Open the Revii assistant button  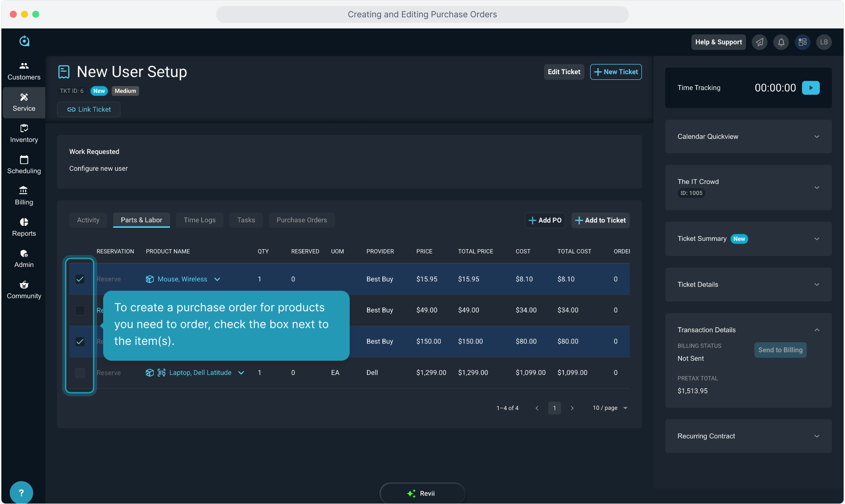coord(422,493)
